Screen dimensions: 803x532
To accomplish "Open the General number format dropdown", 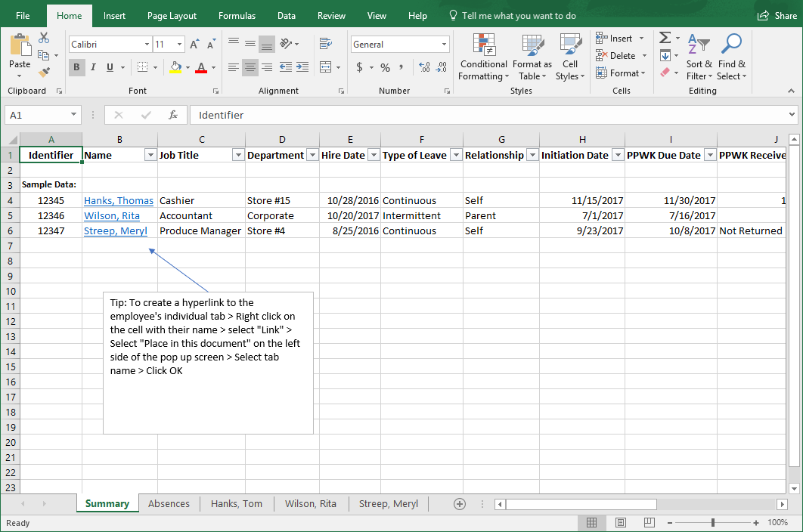I will point(443,45).
